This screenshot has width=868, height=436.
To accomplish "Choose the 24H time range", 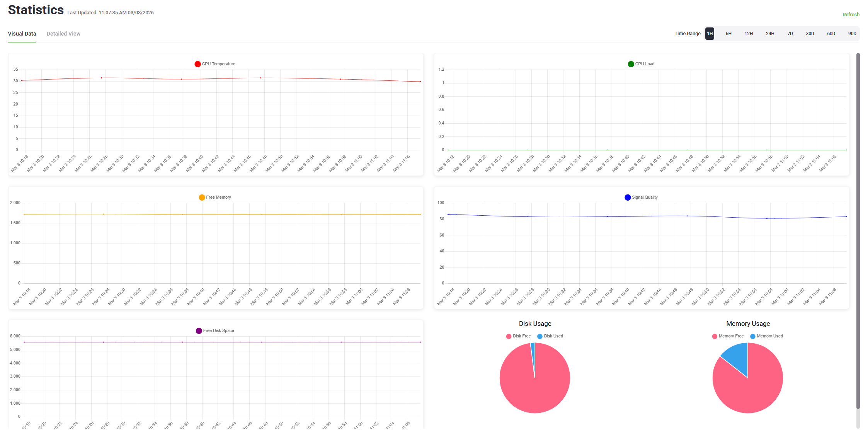I will (770, 34).
